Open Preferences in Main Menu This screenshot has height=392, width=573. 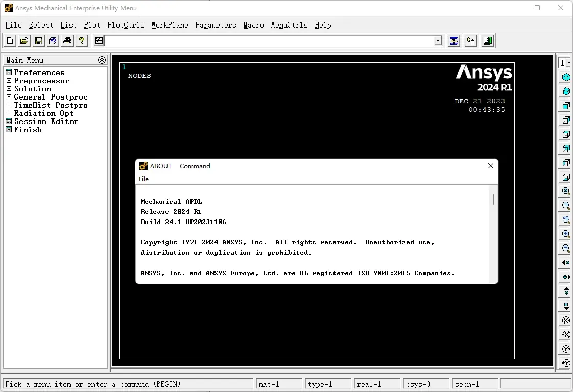39,72
